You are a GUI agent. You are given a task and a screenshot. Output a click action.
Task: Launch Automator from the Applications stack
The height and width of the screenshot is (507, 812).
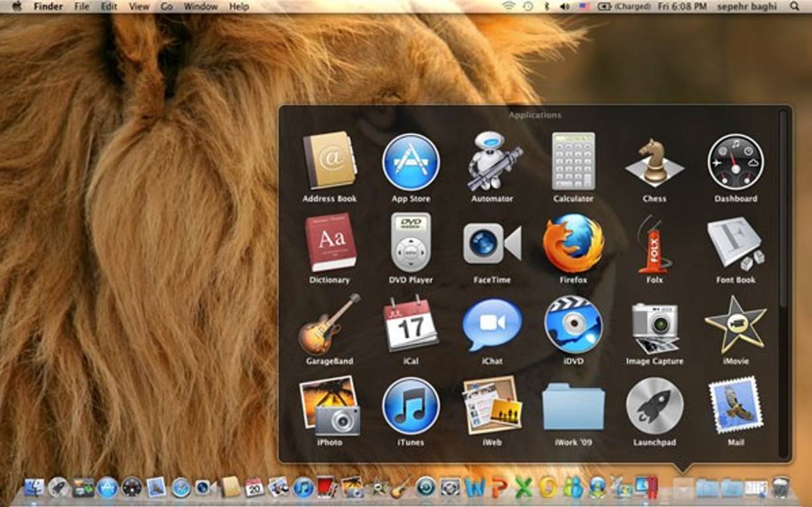(x=492, y=162)
